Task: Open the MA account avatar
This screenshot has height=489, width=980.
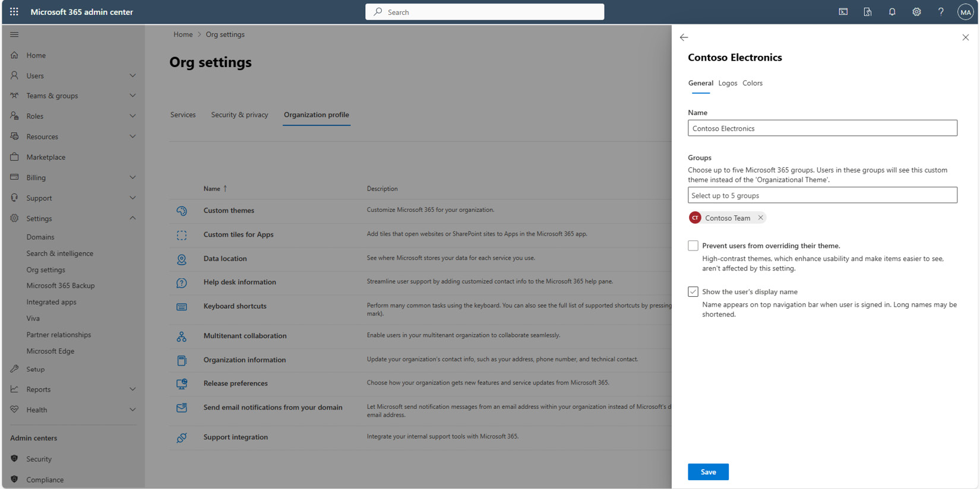Action: 965,12
